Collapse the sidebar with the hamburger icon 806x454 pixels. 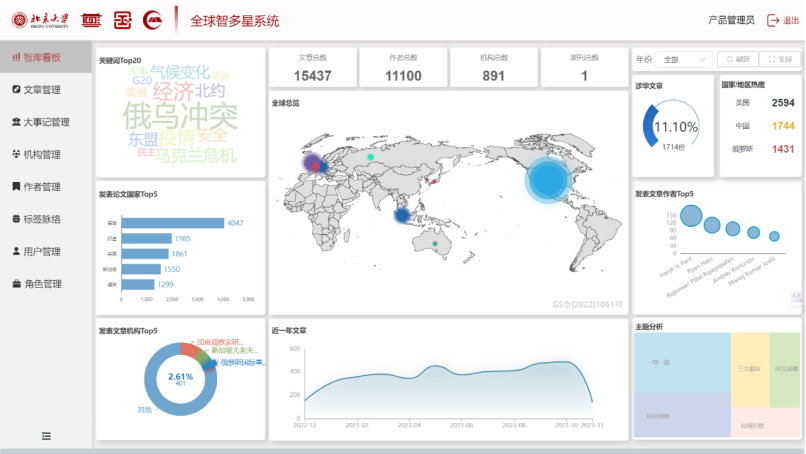click(x=46, y=435)
